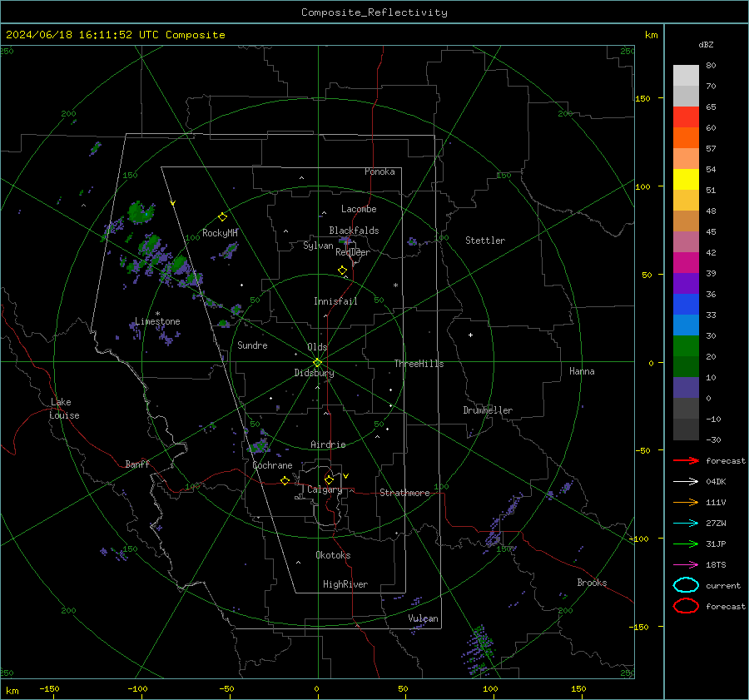Choose the purple swatch in the dBZ scale
Screen dimensions: 749x700
pyautogui.click(x=686, y=284)
